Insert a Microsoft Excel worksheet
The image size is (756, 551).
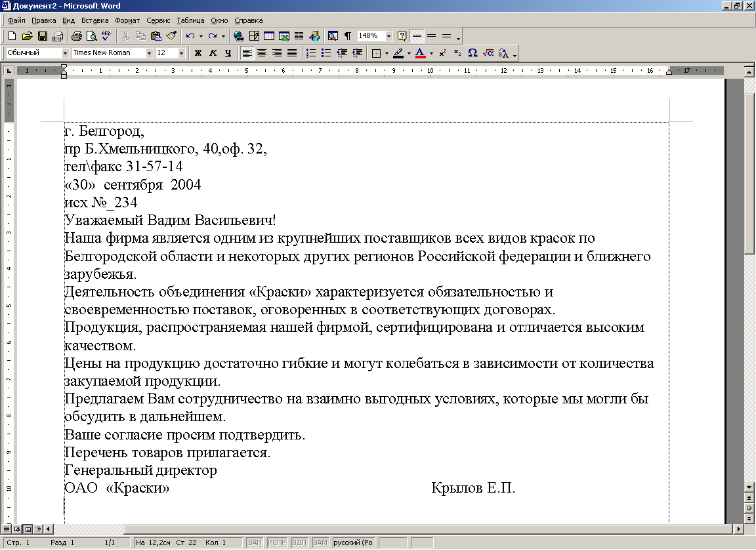pyautogui.click(x=284, y=35)
